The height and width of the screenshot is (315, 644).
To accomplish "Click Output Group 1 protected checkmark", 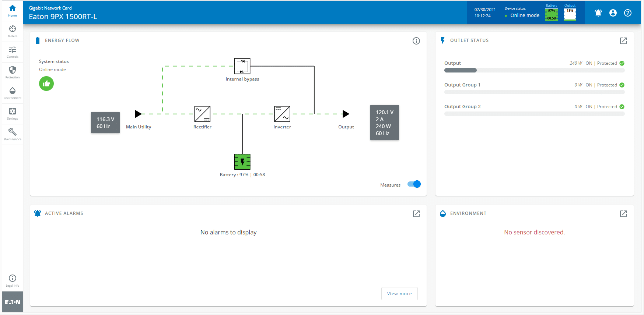I will pyautogui.click(x=622, y=85).
